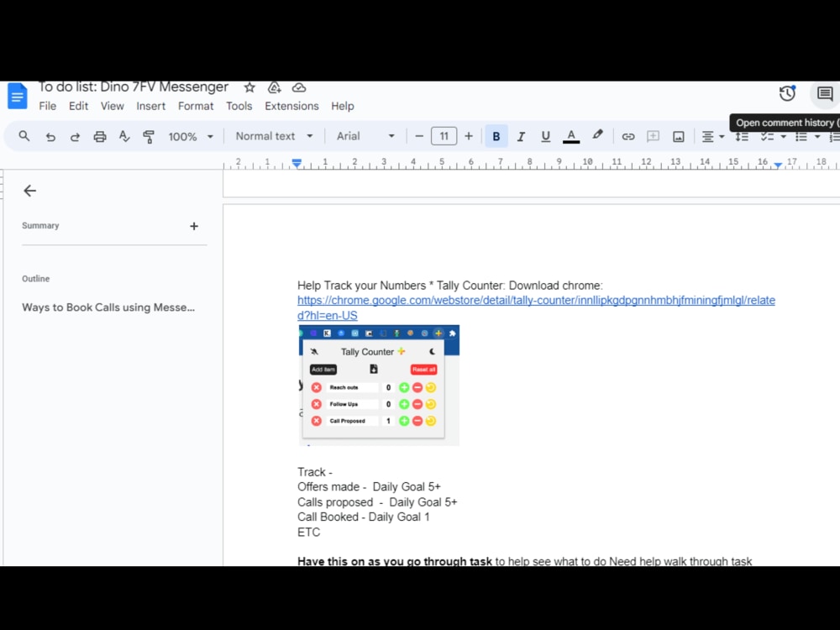Jump to Ways to Book Calls outline heading

pyautogui.click(x=108, y=307)
